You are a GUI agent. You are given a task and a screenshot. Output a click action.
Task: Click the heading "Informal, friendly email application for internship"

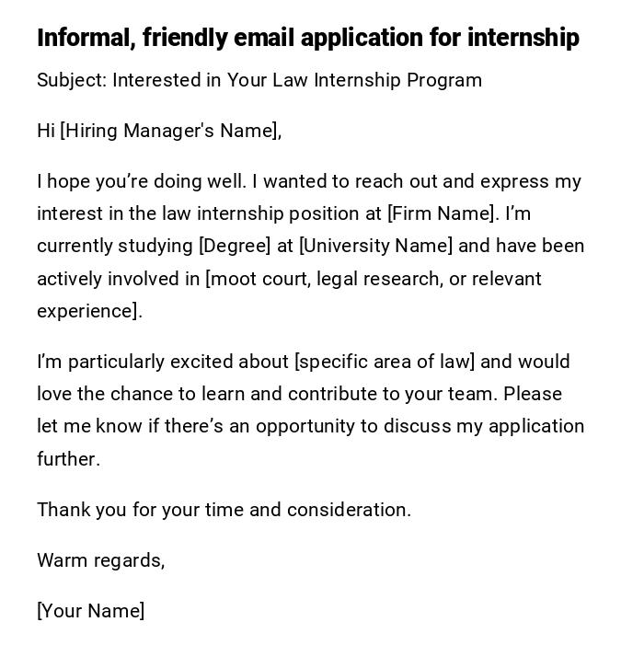tap(307, 38)
